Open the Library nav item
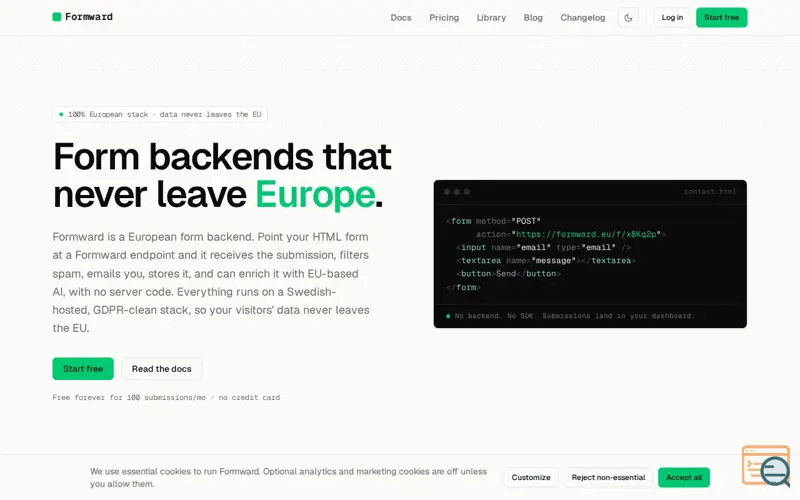Image resolution: width=800 pixels, height=500 pixels. click(491, 17)
